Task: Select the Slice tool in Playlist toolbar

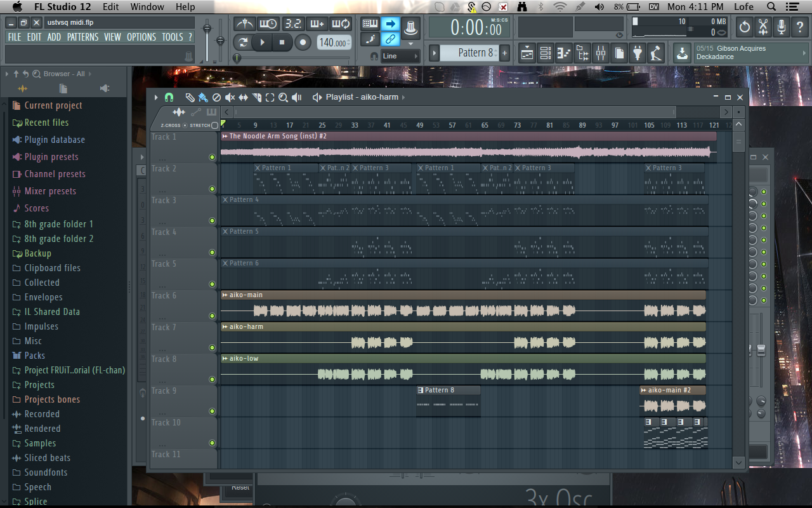Action: [256, 97]
